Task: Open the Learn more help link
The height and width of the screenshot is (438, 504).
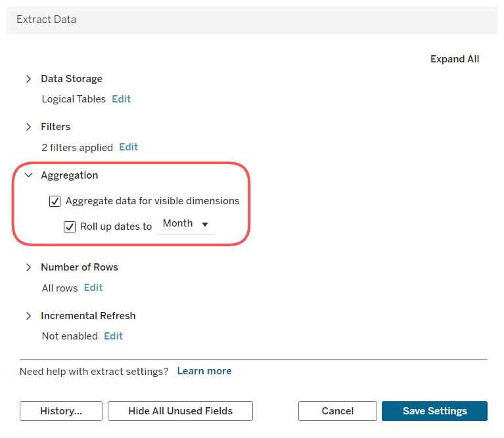Action: [x=204, y=371]
